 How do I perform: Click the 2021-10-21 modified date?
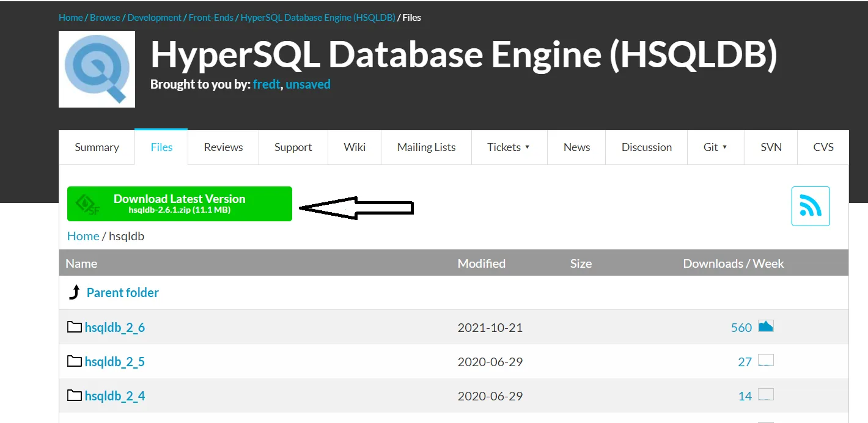pyautogui.click(x=490, y=328)
